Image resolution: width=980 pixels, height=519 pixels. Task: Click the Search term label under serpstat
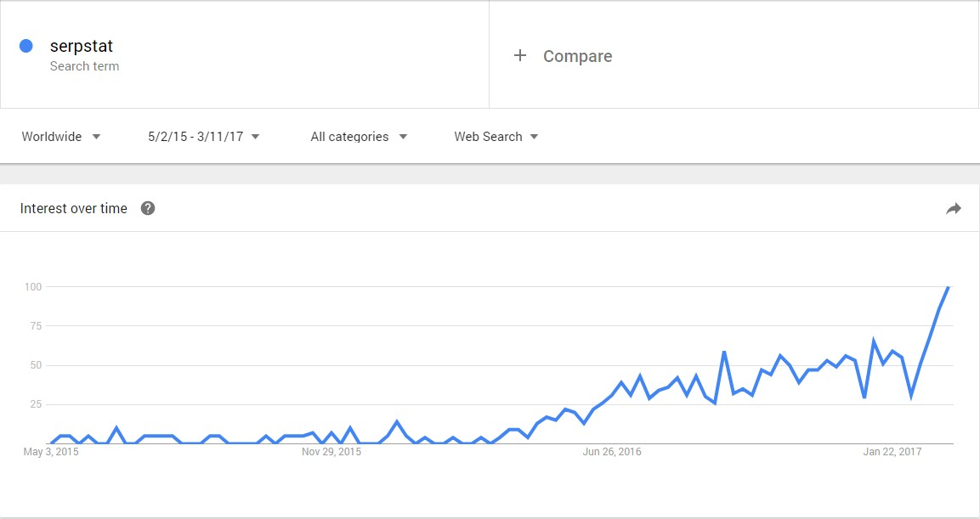(84, 66)
